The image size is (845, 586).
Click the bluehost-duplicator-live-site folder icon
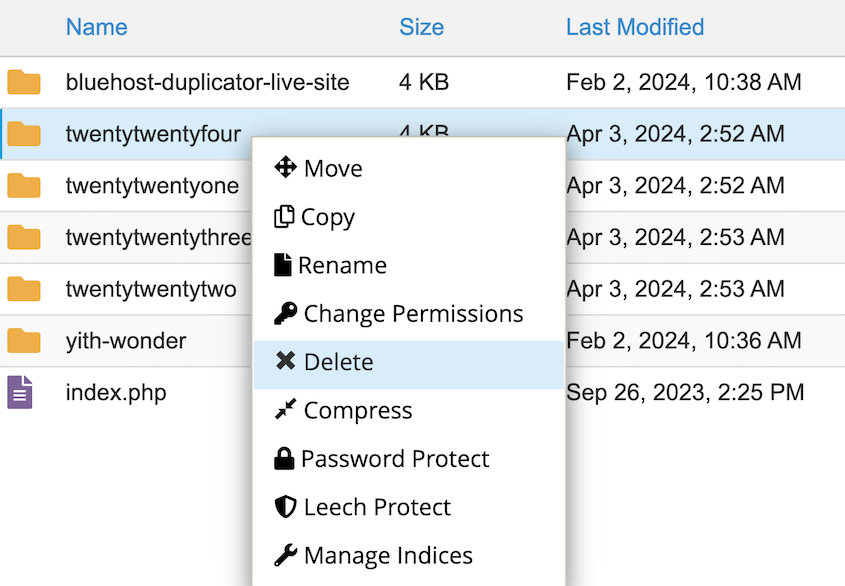coord(24,82)
